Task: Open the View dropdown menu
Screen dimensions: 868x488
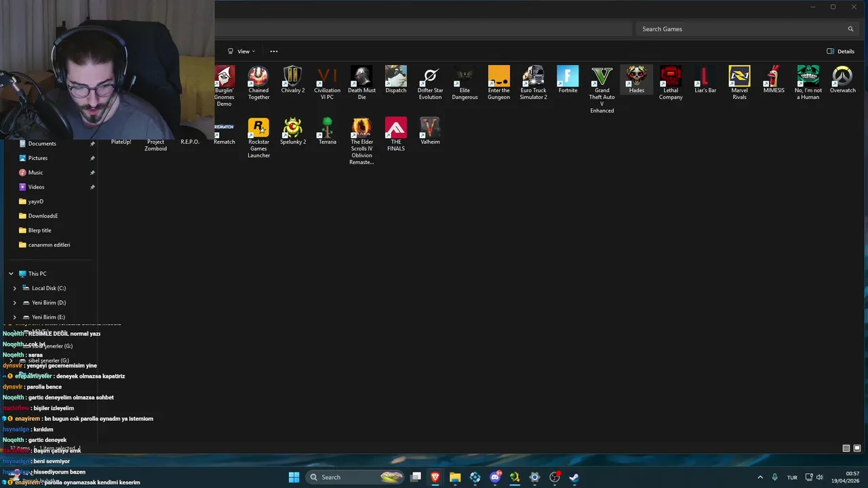Action: [x=242, y=52]
